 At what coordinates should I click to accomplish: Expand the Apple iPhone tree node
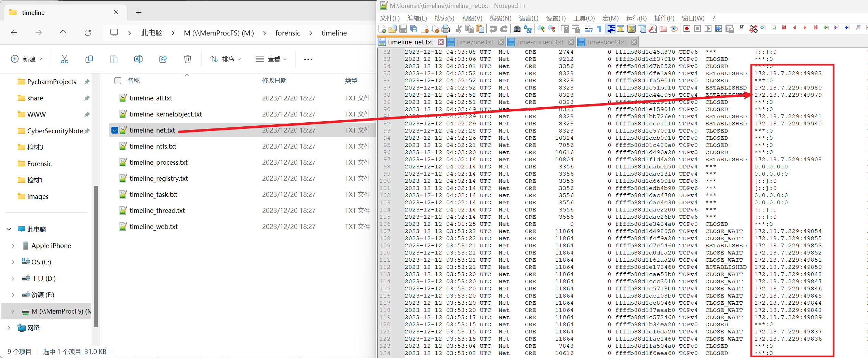13,246
